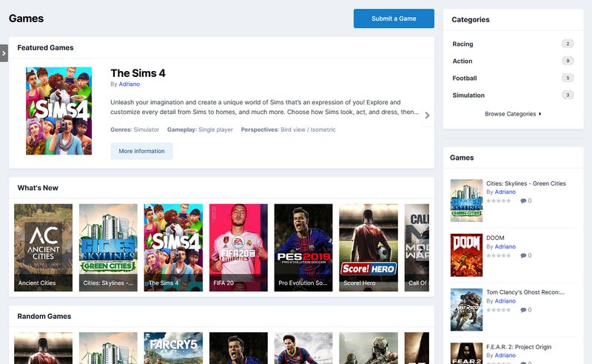Visit Adriano's profile under Cities: Skylines
This screenshot has height=364, width=592.
(505, 192)
